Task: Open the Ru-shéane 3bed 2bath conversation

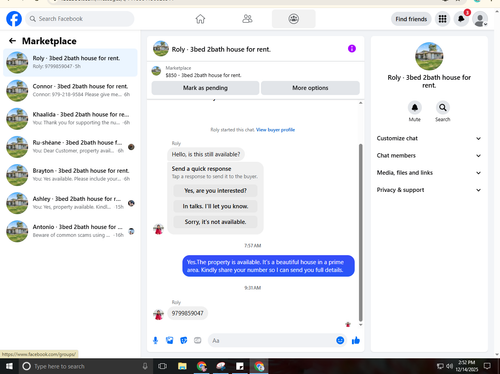Action: [70, 147]
